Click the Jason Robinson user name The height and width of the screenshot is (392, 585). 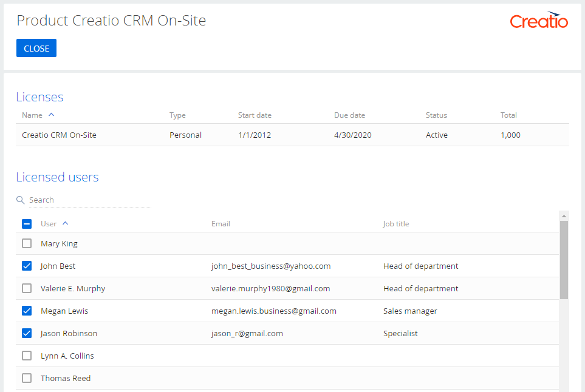69,333
